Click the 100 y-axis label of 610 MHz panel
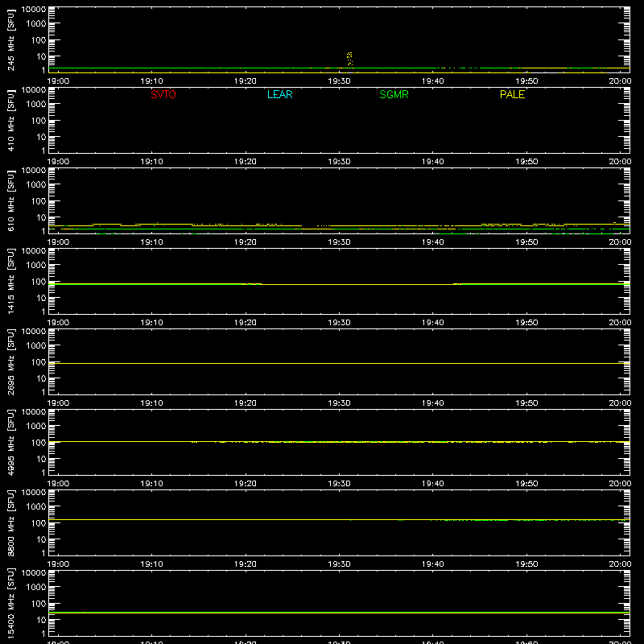This screenshot has width=644, height=644. (x=39, y=200)
